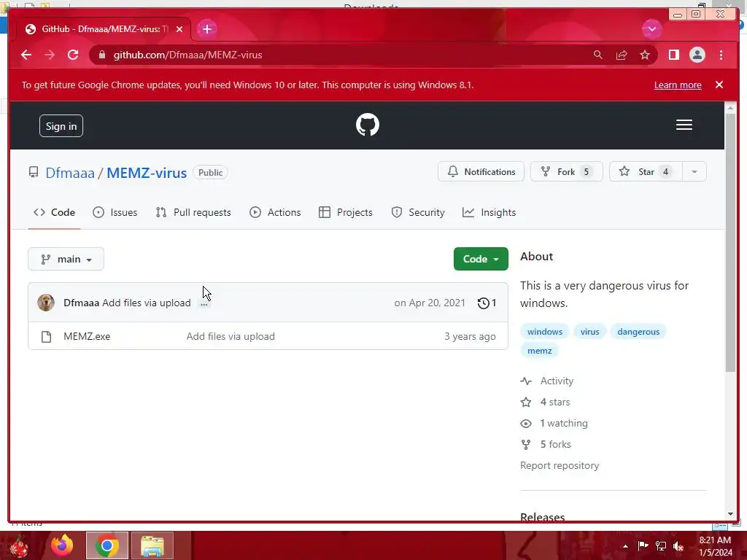Open the 5 forks link
This screenshot has height=560, width=747.
point(546,444)
